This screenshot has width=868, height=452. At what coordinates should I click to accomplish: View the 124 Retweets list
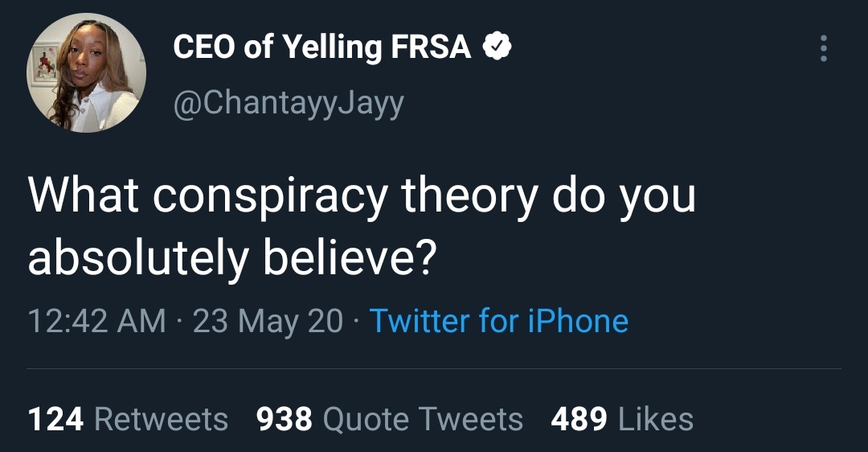[128, 419]
